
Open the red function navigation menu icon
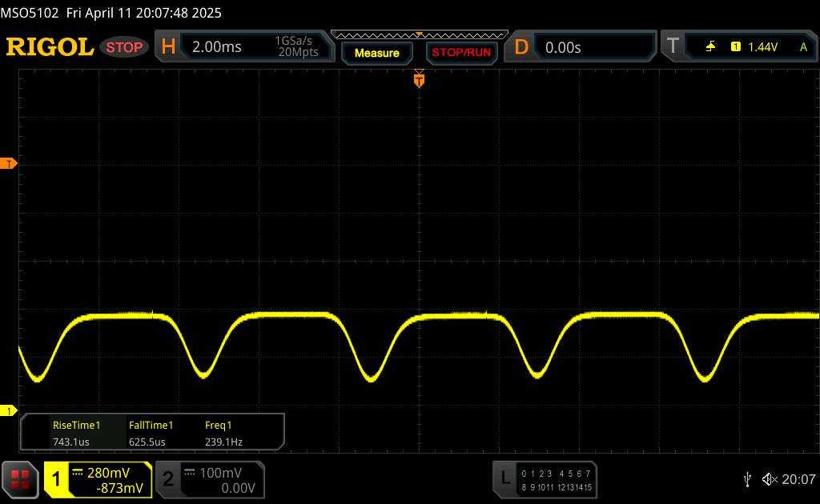click(x=20, y=479)
